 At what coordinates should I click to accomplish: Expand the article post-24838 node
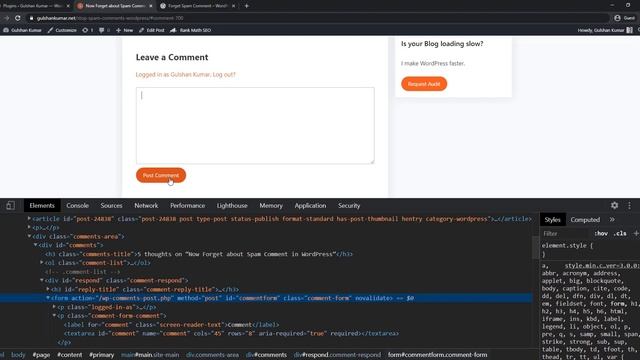(29, 219)
